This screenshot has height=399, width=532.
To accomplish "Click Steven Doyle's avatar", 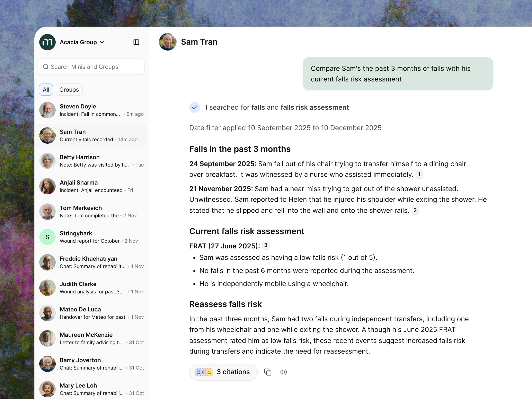I will point(47,110).
